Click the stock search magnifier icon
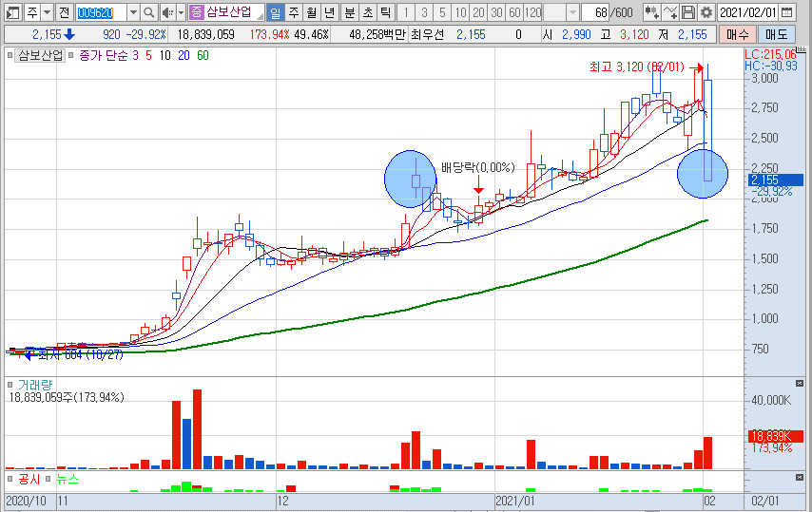The image size is (812, 512). pos(150,12)
